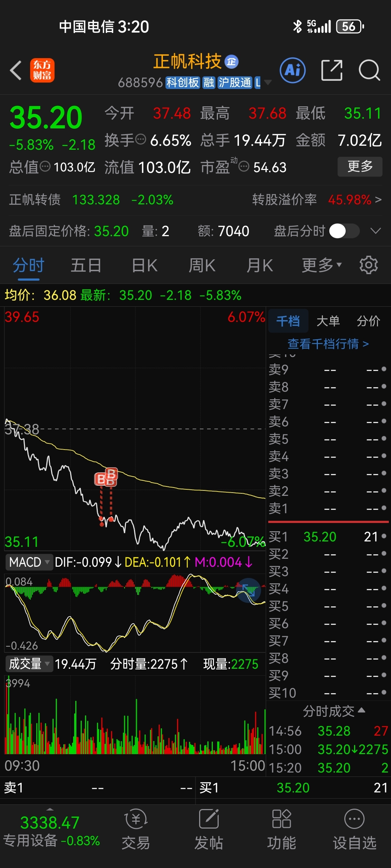Tap the bottom 买1 35.20 quote

click(x=293, y=787)
